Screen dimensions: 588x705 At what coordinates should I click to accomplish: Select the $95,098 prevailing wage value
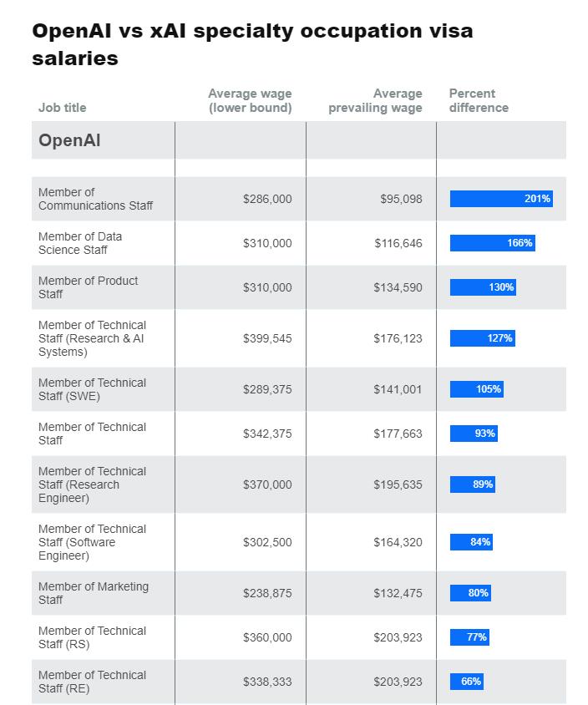tap(398, 199)
